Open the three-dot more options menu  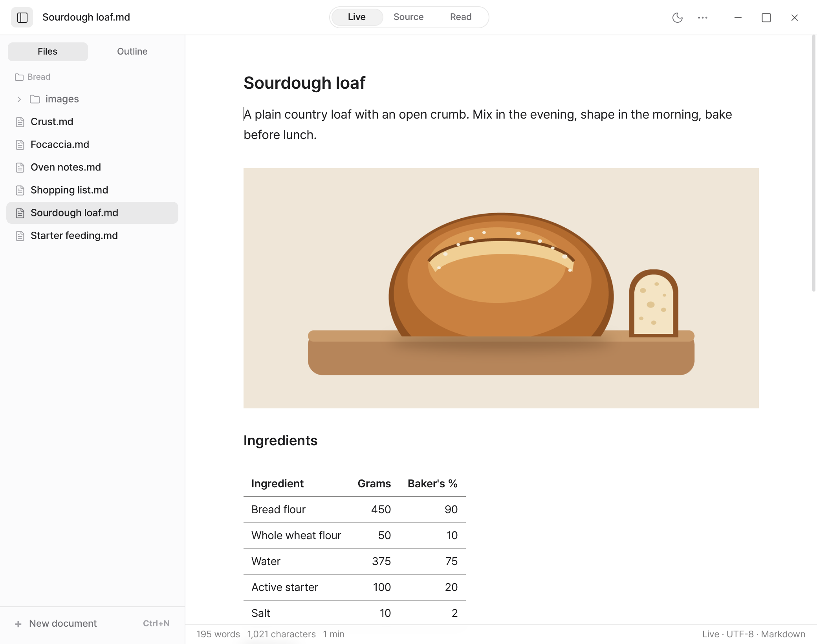[702, 17]
